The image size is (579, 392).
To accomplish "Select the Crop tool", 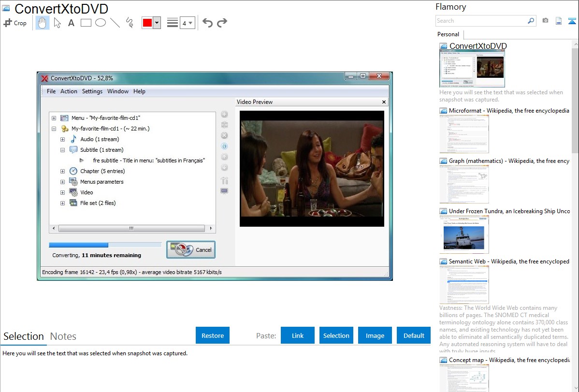I will pyautogui.click(x=15, y=23).
